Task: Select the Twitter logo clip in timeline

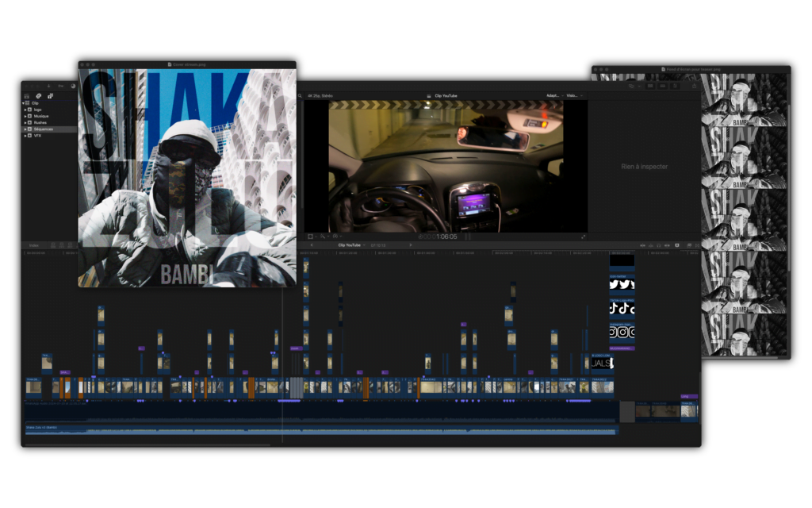Action: click(x=622, y=284)
